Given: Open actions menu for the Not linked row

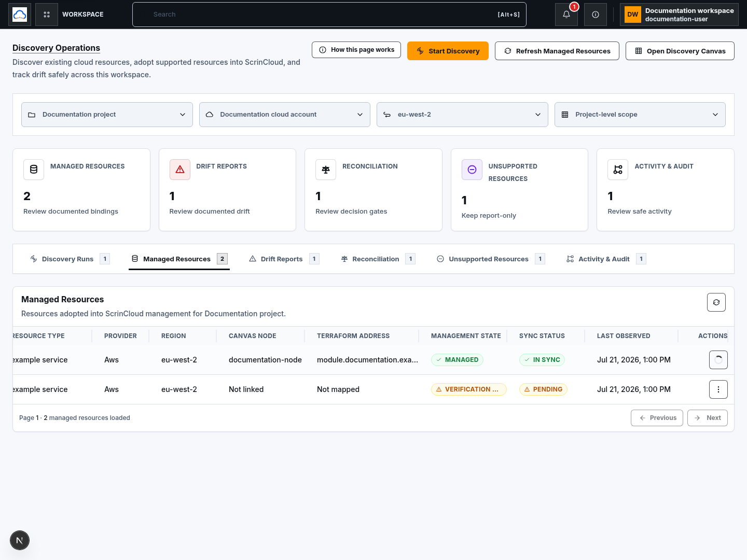Looking at the screenshot, I should click(x=718, y=389).
